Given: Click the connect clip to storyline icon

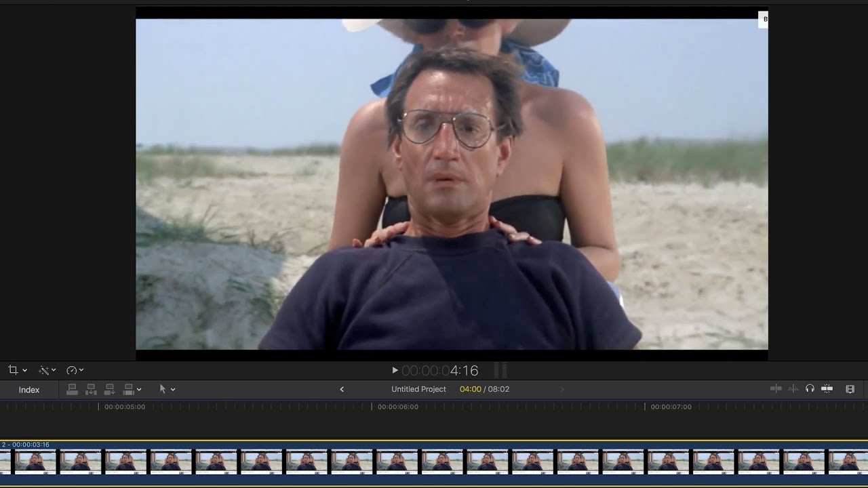Looking at the screenshot, I should (x=72, y=389).
